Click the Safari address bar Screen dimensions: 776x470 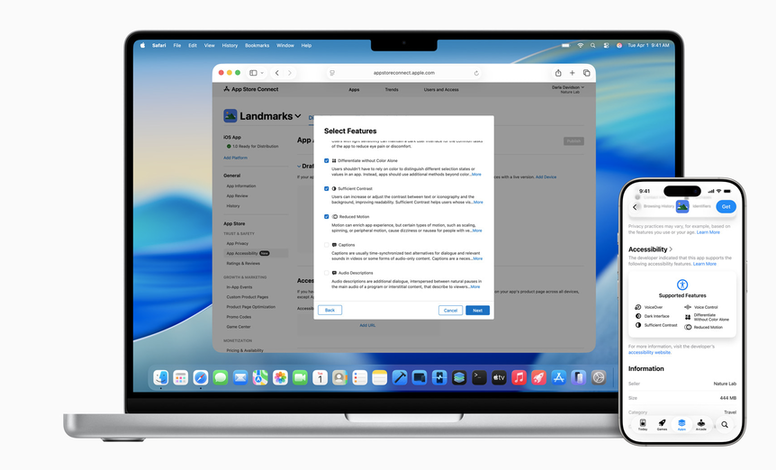pyautogui.click(x=404, y=73)
